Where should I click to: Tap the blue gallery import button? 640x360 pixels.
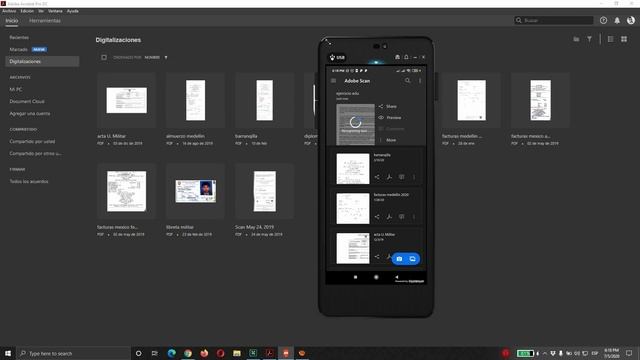tap(413, 259)
